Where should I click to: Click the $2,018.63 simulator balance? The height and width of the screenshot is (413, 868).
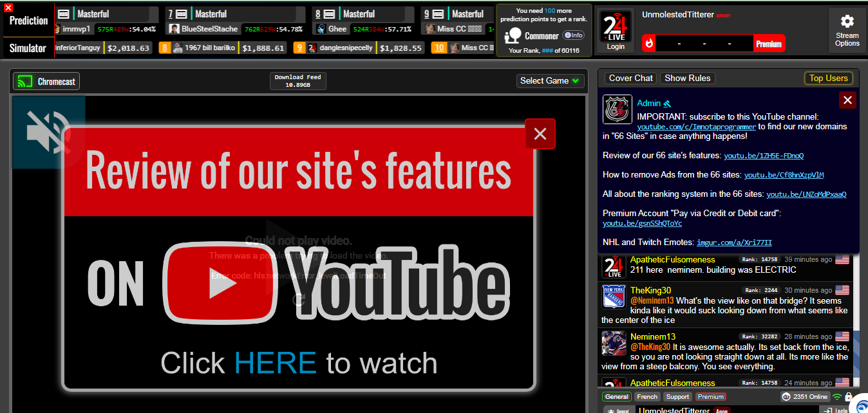(128, 48)
